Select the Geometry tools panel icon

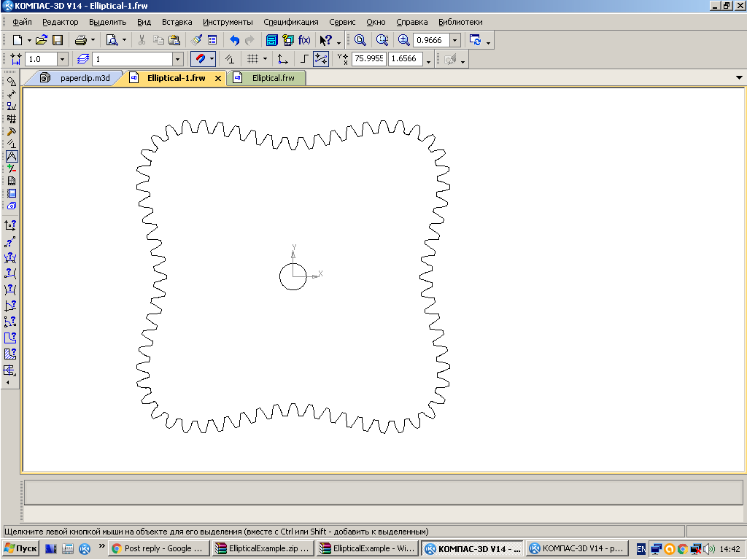[x=11, y=82]
